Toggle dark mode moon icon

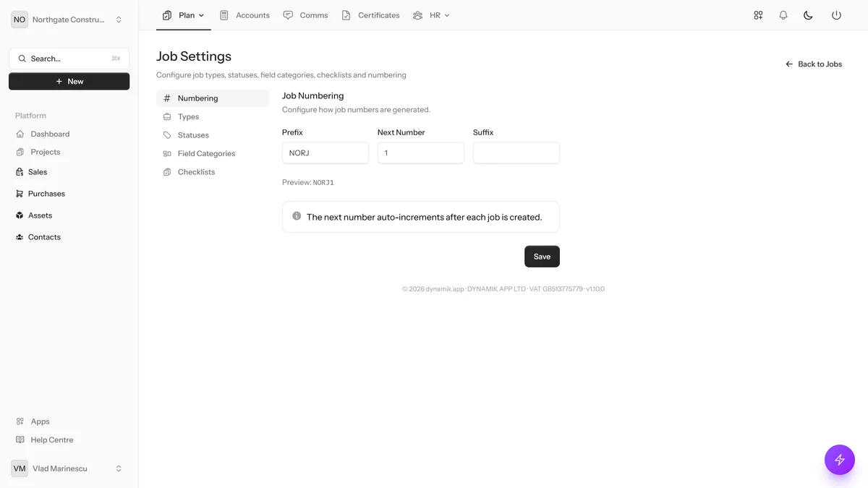809,15
